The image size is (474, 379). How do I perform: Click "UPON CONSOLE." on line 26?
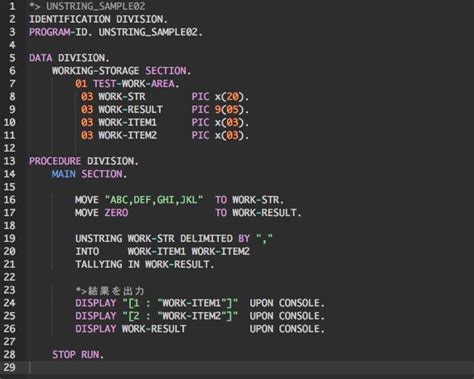287,329
